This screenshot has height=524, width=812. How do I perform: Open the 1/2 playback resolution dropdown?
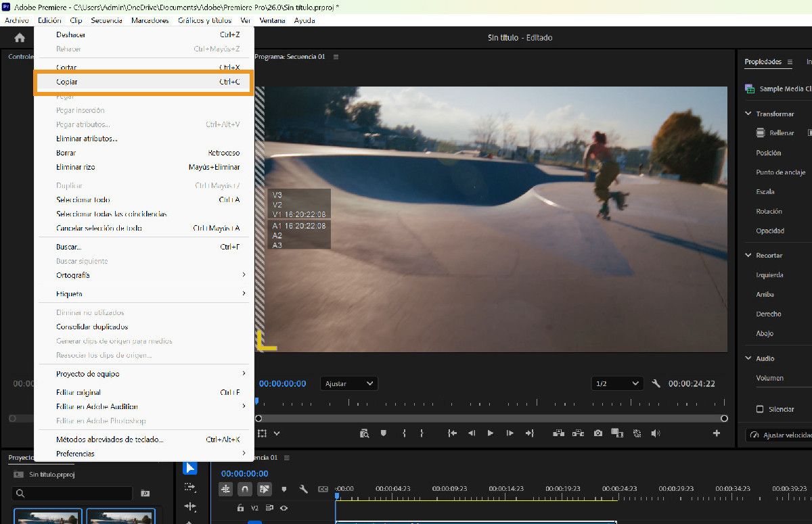coord(616,383)
